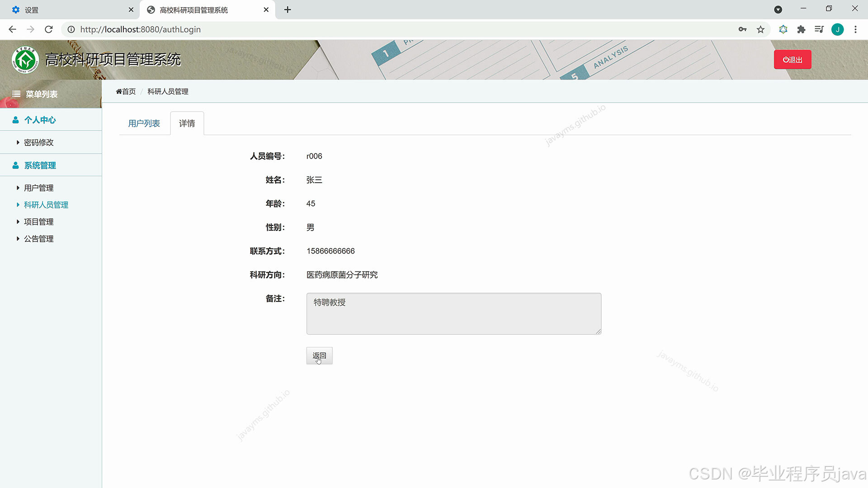Click the arrow beside 公告管理
868x488 pixels.
(18, 239)
